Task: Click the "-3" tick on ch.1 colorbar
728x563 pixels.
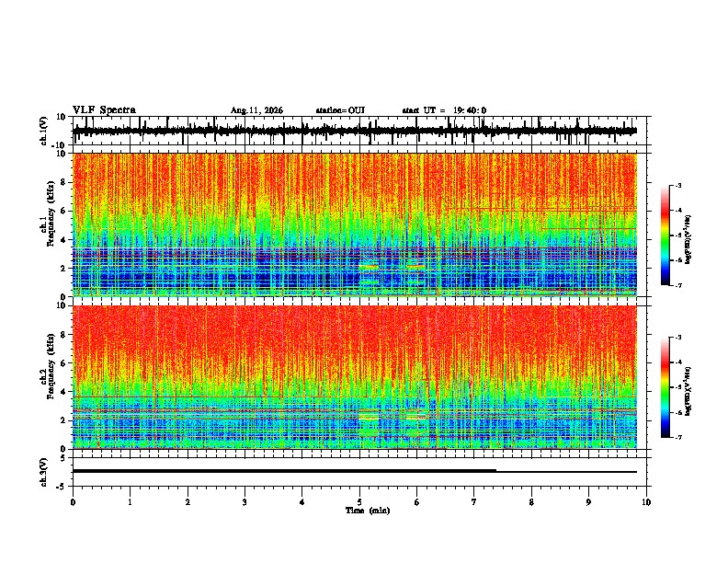Action: tap(677, 185)
